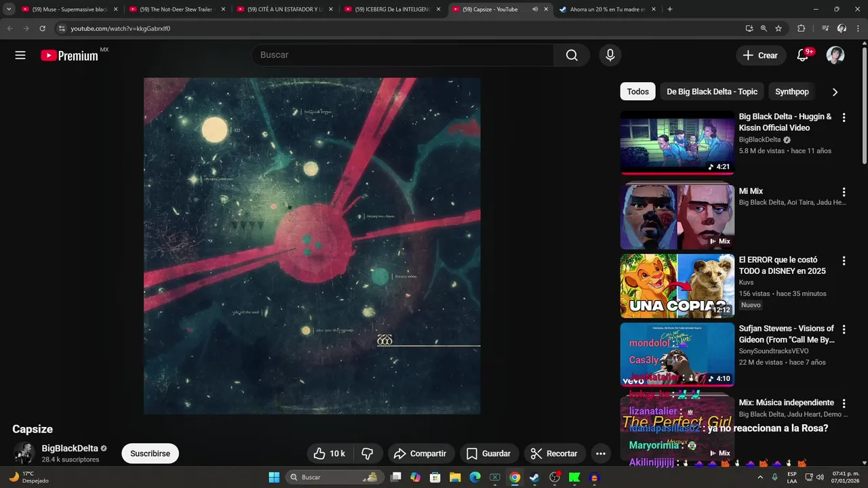868x488 pixels.
Task: Open Steam from the taskbar
Action: coord(534,477)
